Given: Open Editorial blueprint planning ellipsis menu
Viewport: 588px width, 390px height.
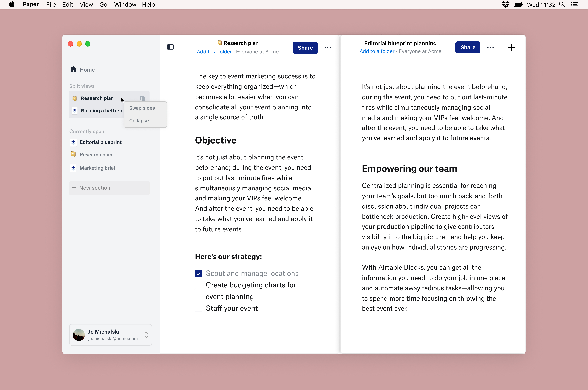Looking at the screenshot, I should (490, 47).
